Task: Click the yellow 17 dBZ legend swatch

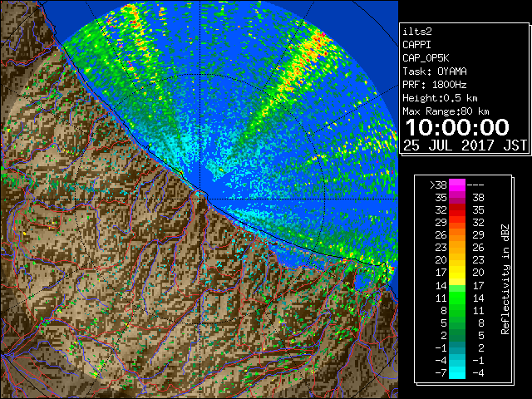Action: [457, 273]
